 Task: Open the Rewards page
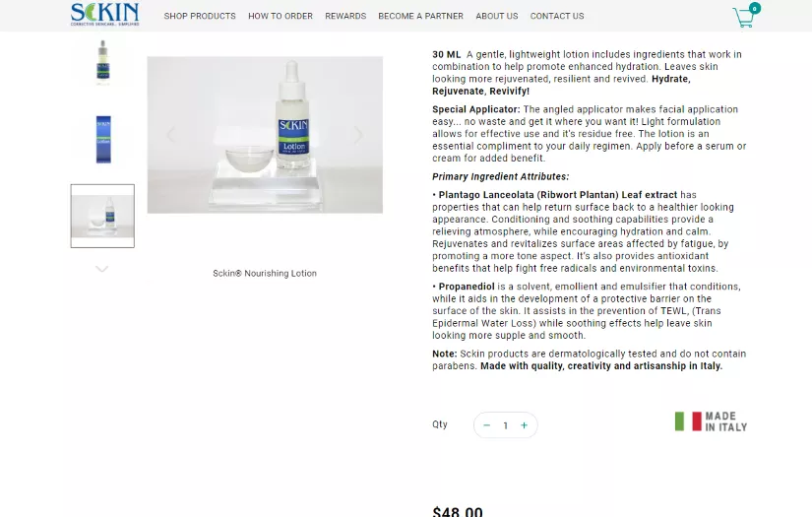[x=345, y=16]
